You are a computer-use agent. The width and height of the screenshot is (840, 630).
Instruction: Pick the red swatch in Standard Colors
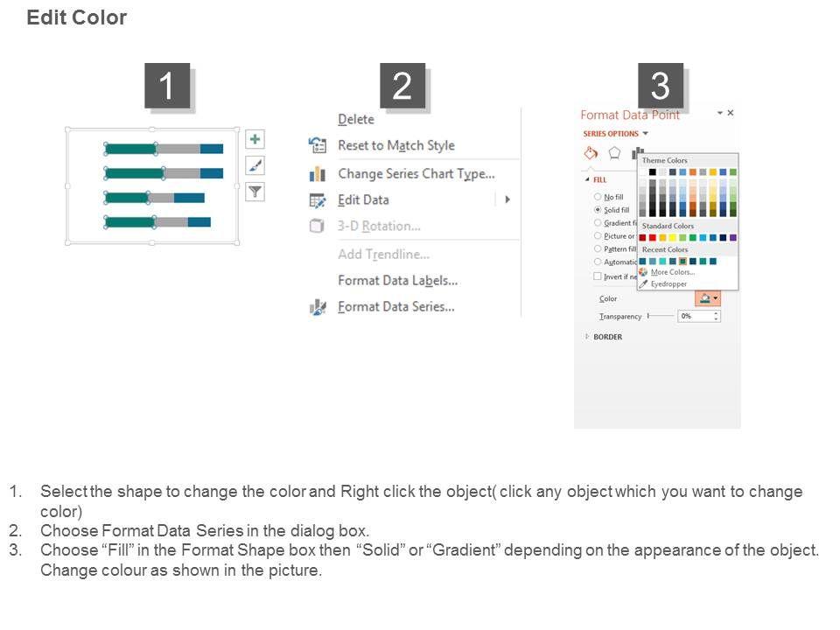point(653,237)
